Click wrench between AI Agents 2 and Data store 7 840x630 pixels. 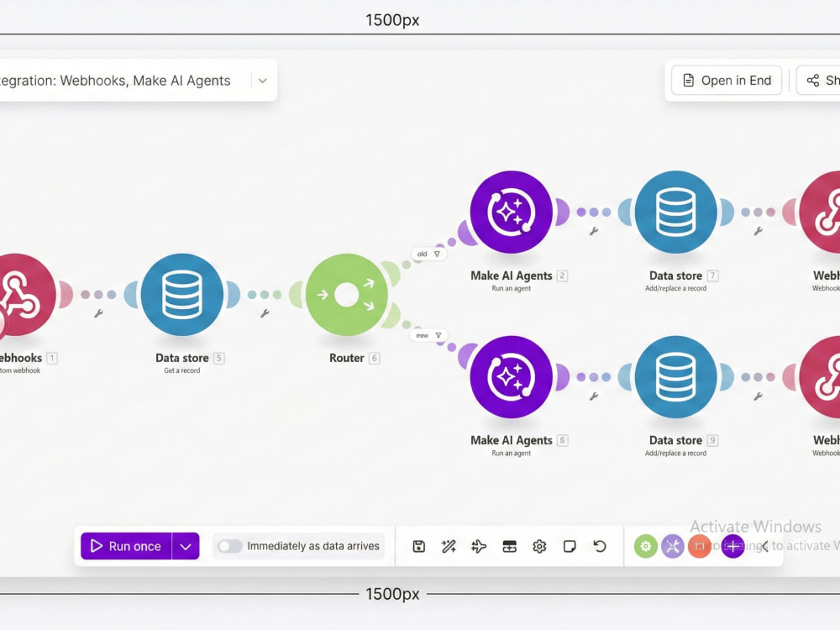pyautogui.click(x=594, y=231)
